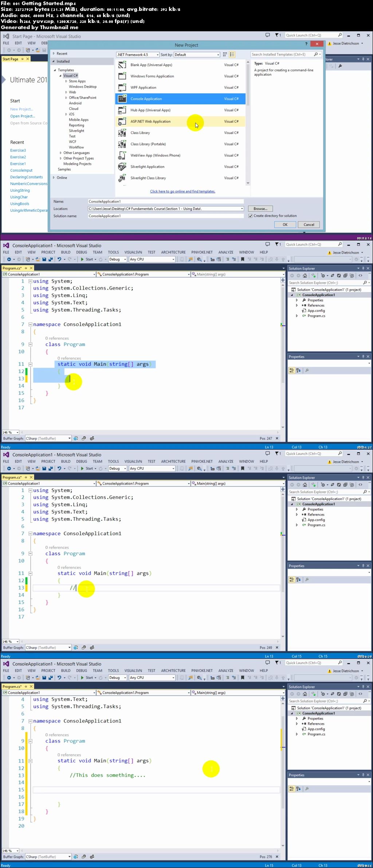Expand the Recent section in New Project
The height and width of the screenshot is (868, 373).
[54, 53]
